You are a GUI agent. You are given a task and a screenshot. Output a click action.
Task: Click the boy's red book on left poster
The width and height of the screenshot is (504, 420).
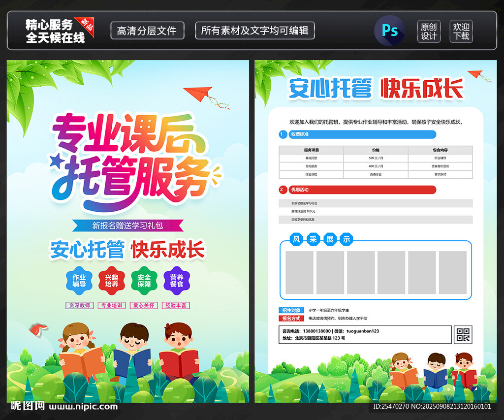click(179, 363)
